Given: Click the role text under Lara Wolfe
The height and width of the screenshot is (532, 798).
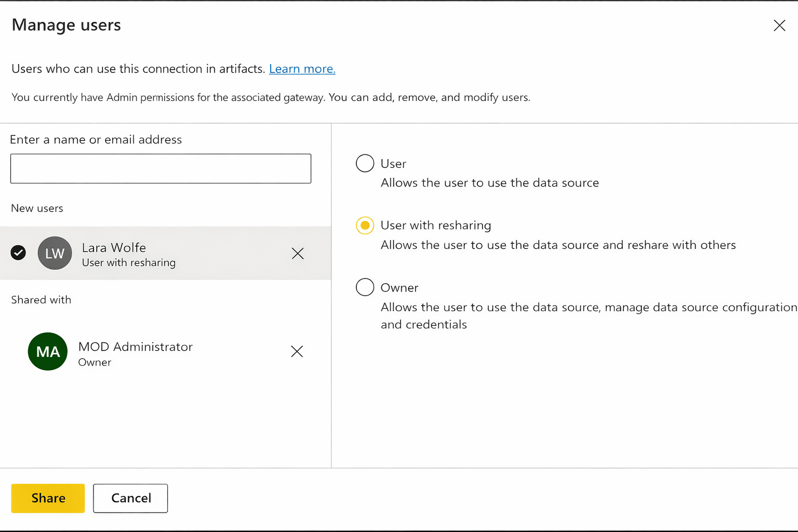Looking at the screenshot, I should (128, 263).
